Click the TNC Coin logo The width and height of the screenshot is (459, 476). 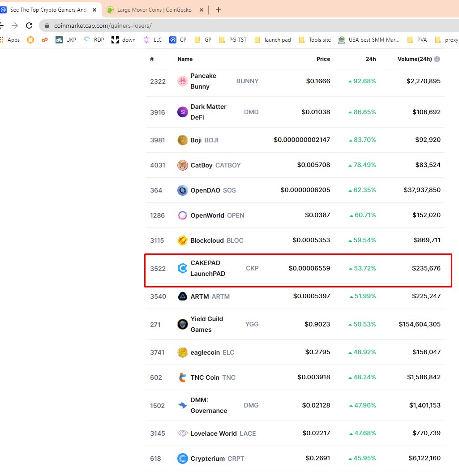pyautogui.click(x=182, y=377)
